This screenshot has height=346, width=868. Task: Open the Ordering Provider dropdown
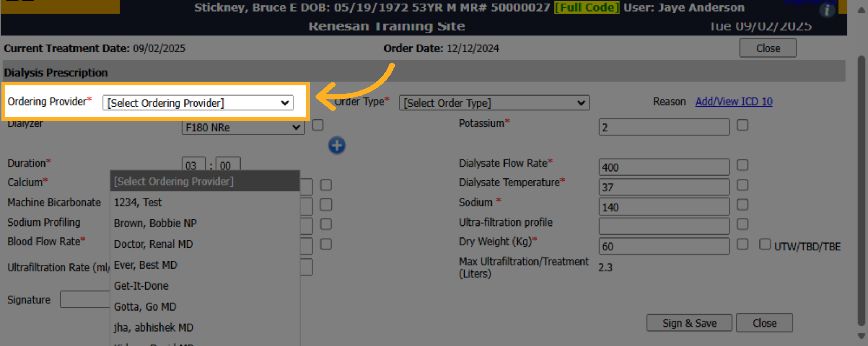pyautogui.click(x=198, y=103)
